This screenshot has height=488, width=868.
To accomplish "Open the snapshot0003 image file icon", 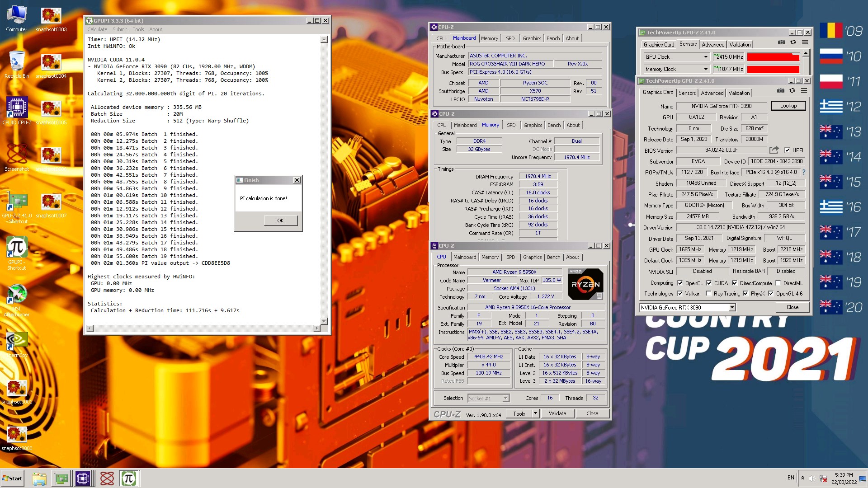I will coord(51,19).
